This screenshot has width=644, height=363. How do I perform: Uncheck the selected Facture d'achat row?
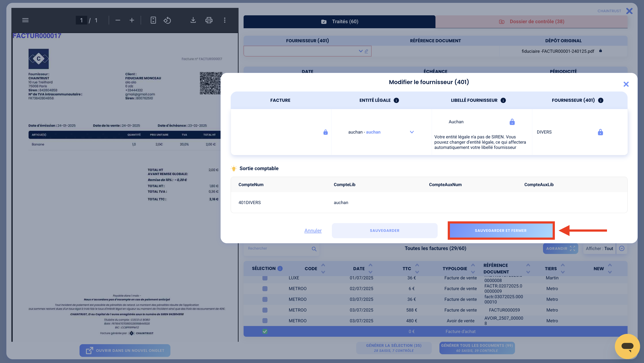pyautogui.click(x=265, y=331)
